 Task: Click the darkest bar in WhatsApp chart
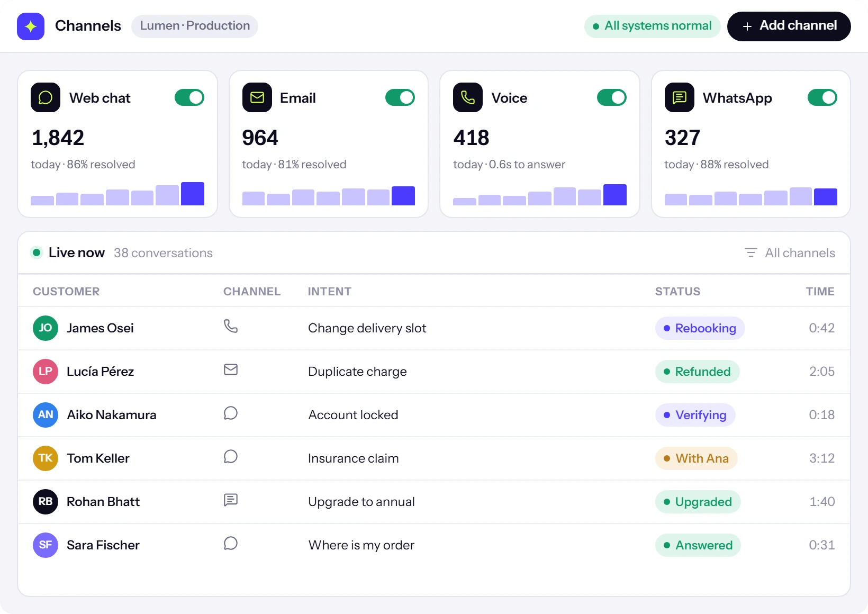[826, 197]
